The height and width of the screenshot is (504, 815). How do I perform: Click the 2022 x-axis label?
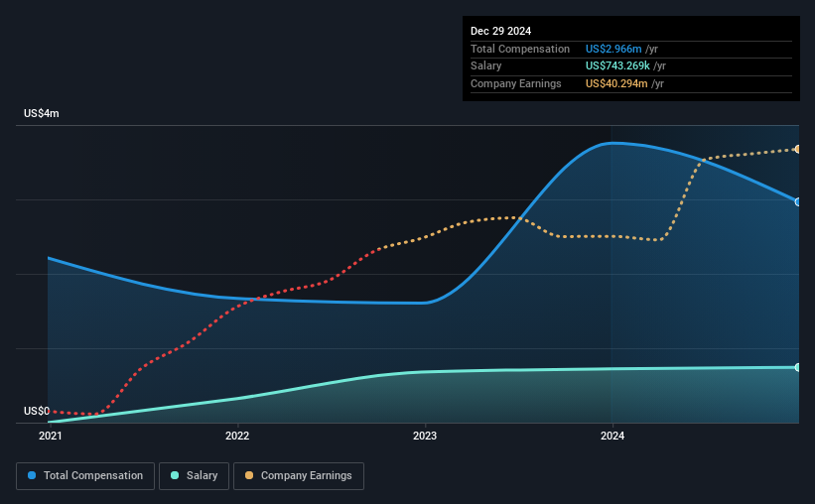point(237,436)
